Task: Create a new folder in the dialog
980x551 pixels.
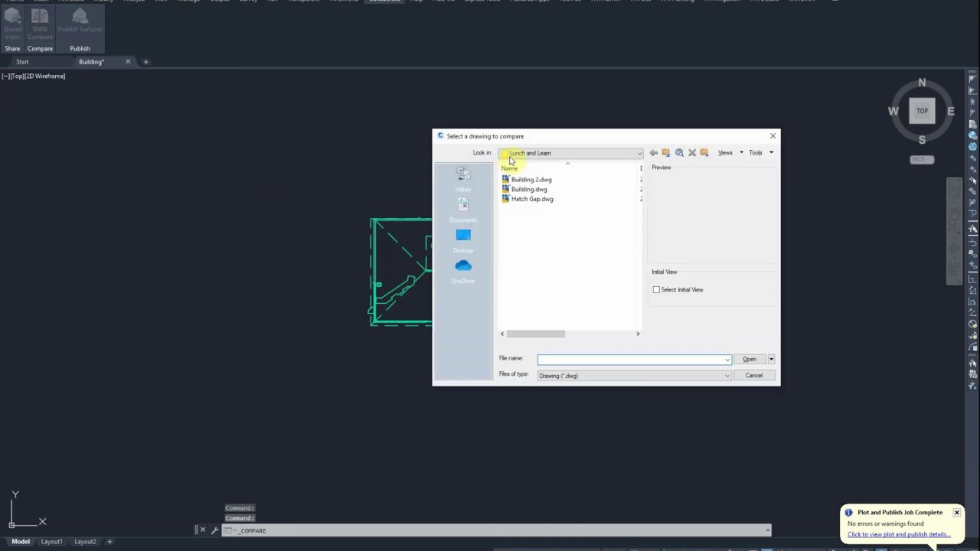Action: point(704,153)
